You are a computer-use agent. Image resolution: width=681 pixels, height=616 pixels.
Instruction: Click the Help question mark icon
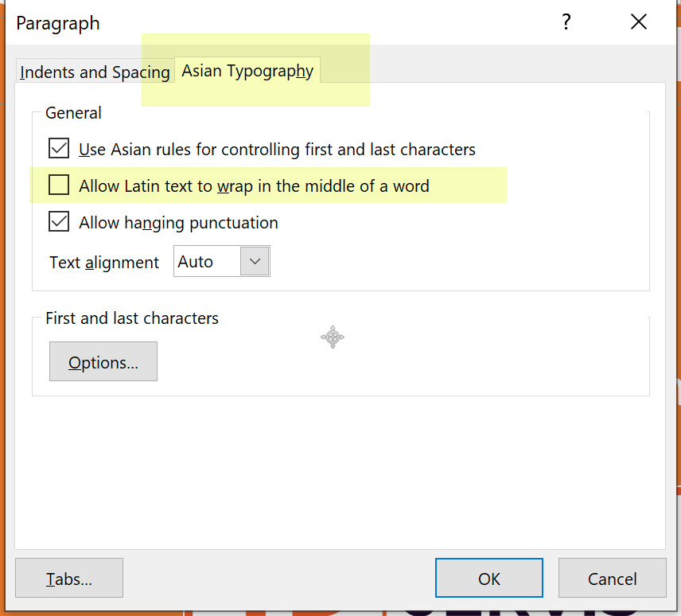pyautogui.click(x=566, y=22)
